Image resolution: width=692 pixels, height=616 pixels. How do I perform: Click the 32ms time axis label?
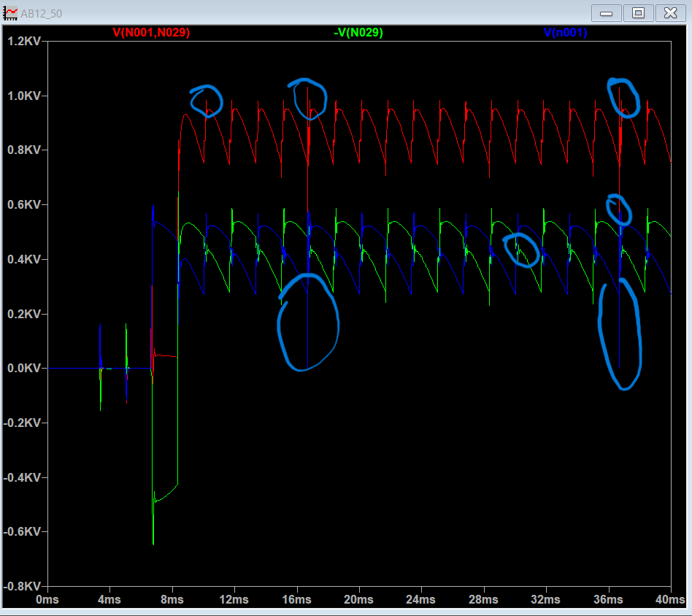pos(546,600)
